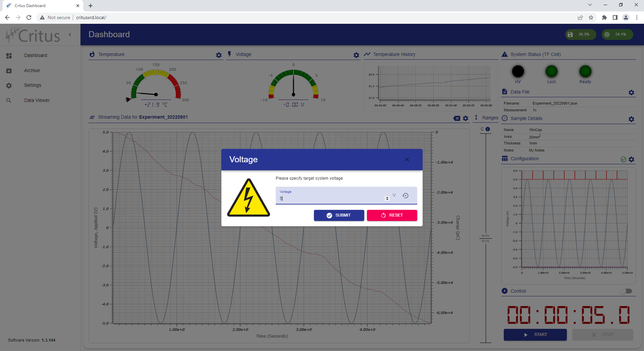Click the Temperature History chart

tap(431, 86)
